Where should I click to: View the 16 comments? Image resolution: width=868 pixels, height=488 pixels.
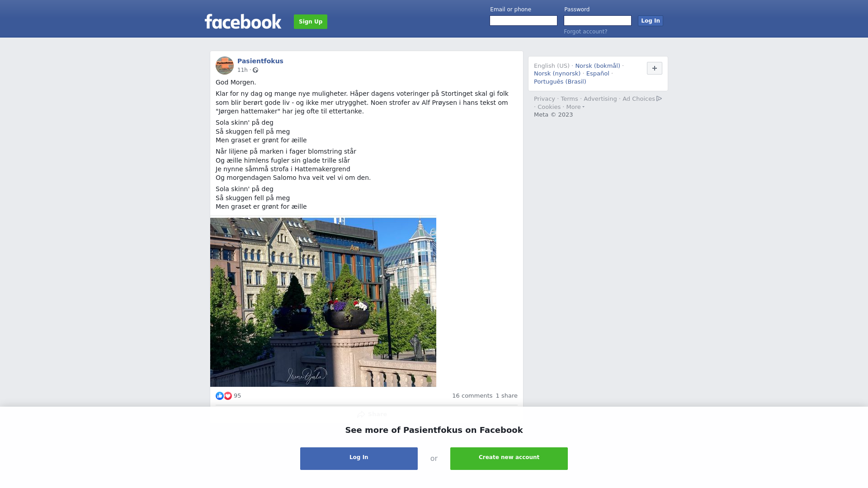coord(472,396)
